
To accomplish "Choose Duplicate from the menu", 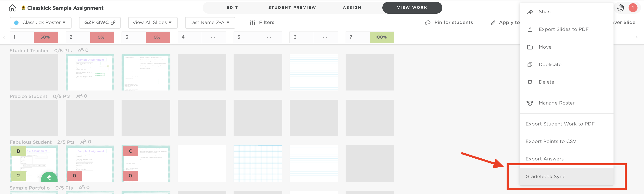I will (x=567, y=64).
